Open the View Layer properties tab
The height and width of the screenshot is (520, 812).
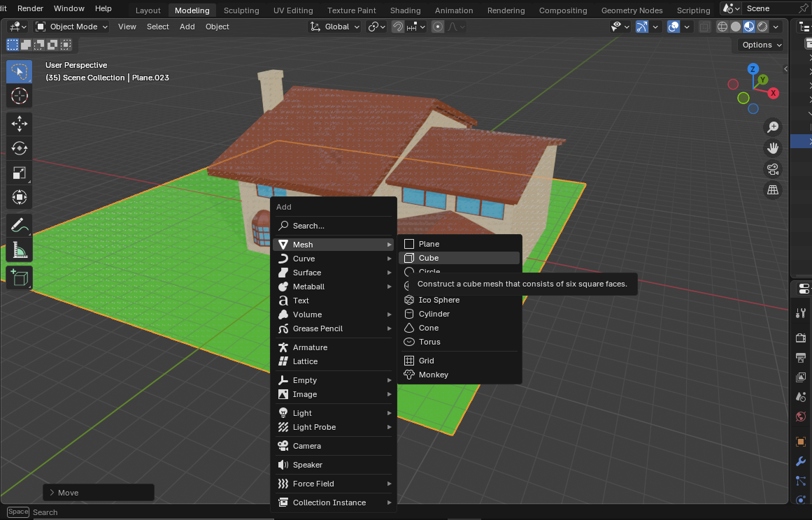click(x=801, y=377)
